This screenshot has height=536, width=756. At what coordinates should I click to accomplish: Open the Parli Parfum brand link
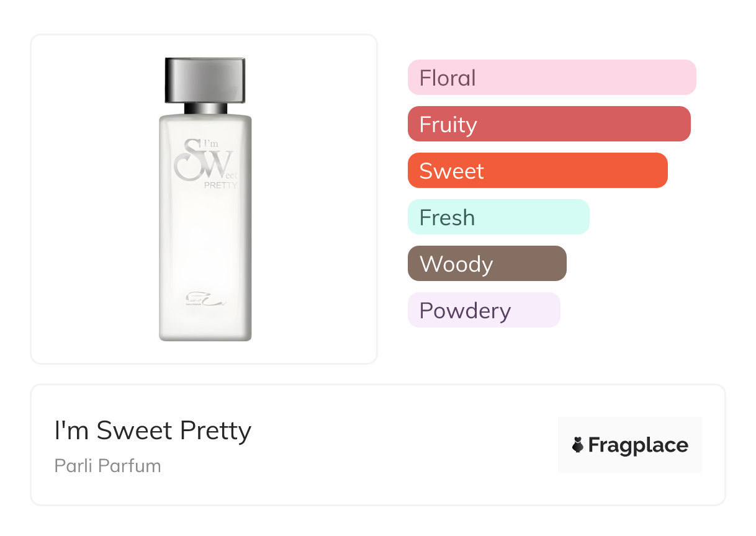click(x=108, y=466)
